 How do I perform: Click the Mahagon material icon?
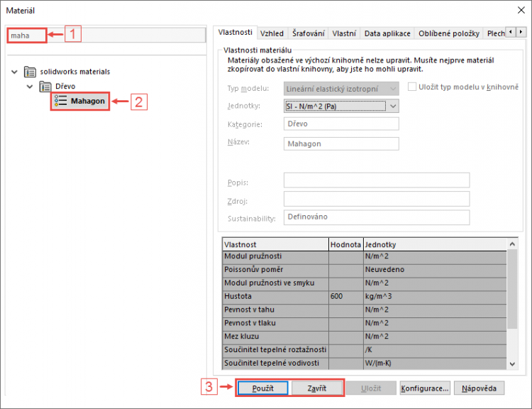[61, 101]
